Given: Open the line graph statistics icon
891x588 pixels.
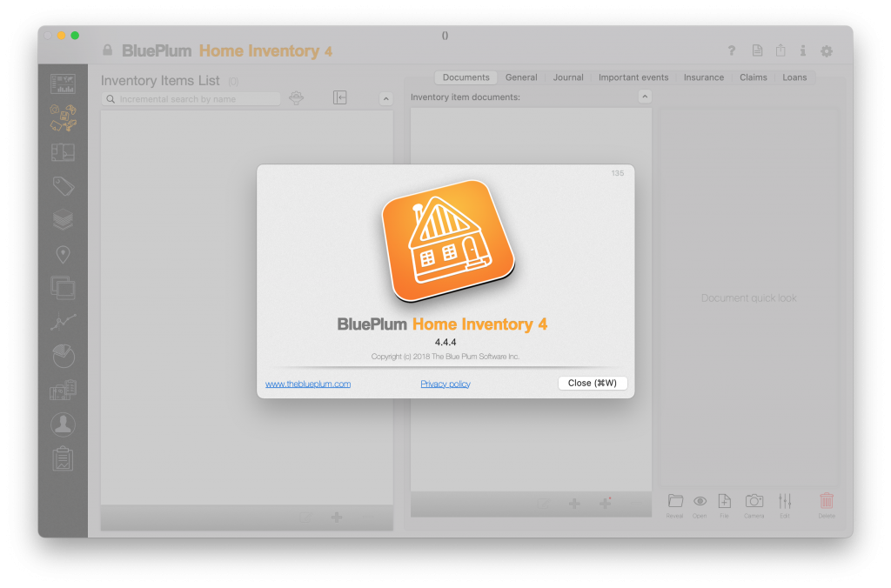Looking at the screenshot, I should pos(63,322).
